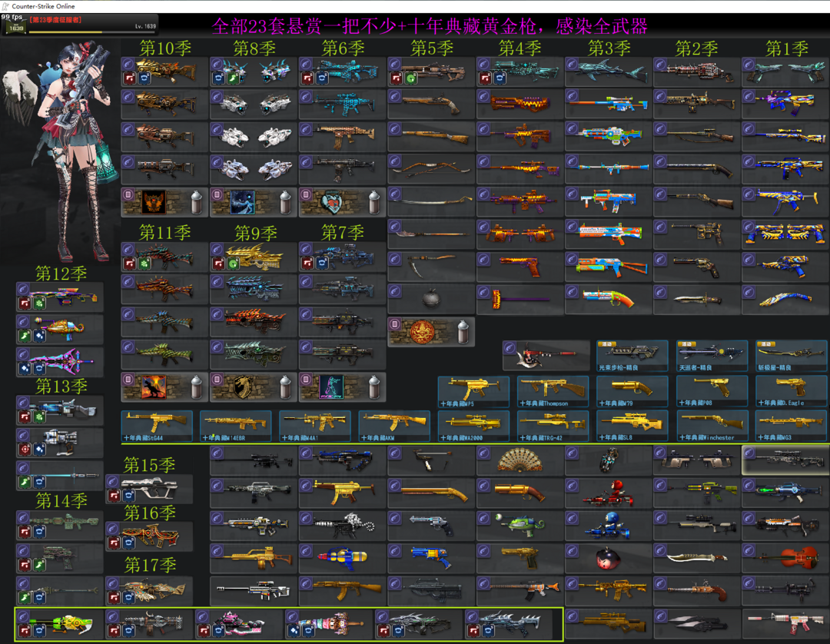Select the 十年典藏Winchester gold shotgun
Screen dimensions: 830x644
[711, 423]
